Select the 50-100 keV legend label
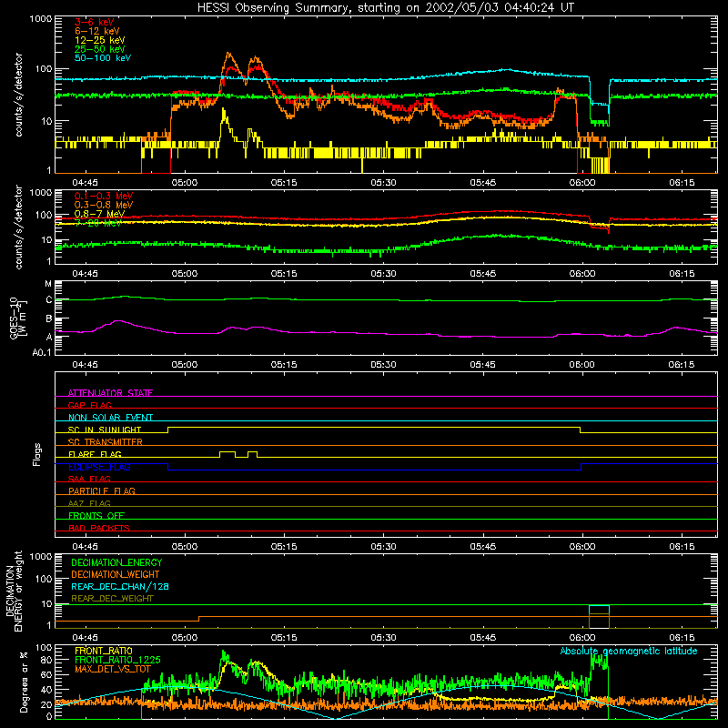Viewport: 728px width, 728px height. (x=103, y=58)
